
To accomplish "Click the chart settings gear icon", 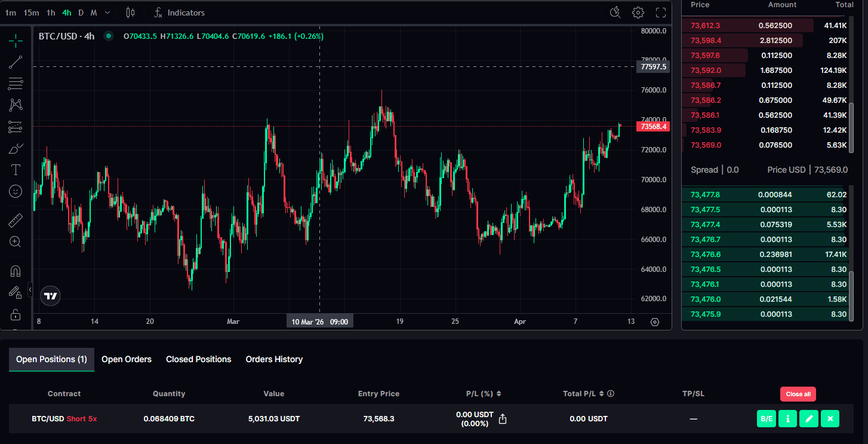I will pyautogui.click(x=638, y=13).
